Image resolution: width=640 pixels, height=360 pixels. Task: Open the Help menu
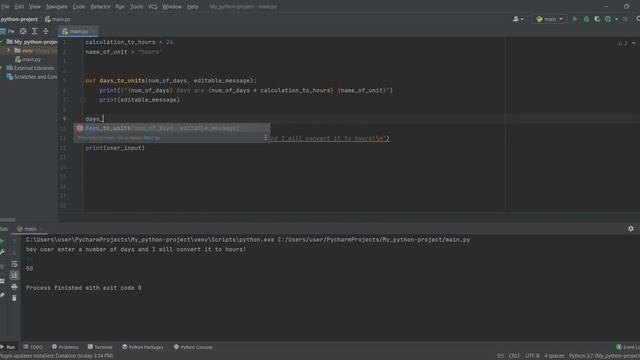pyautogui.click(x=193, y=7)
